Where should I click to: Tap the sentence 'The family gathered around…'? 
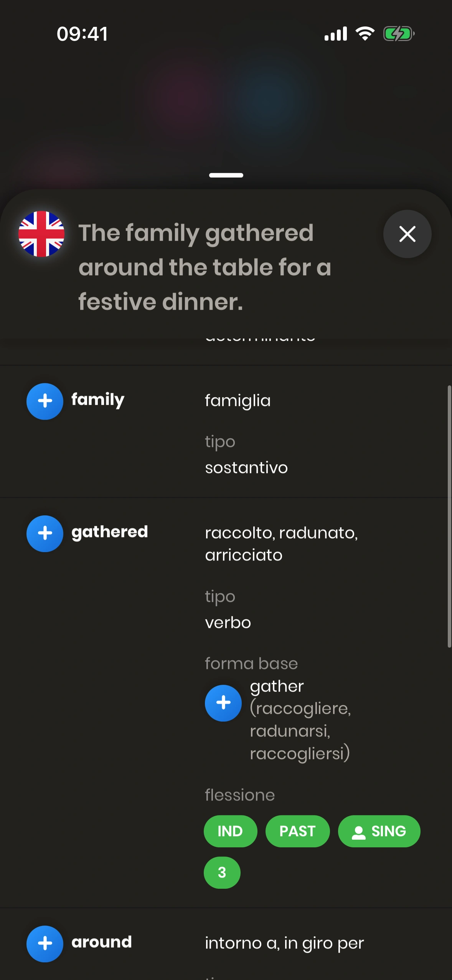tap(205, 267)
